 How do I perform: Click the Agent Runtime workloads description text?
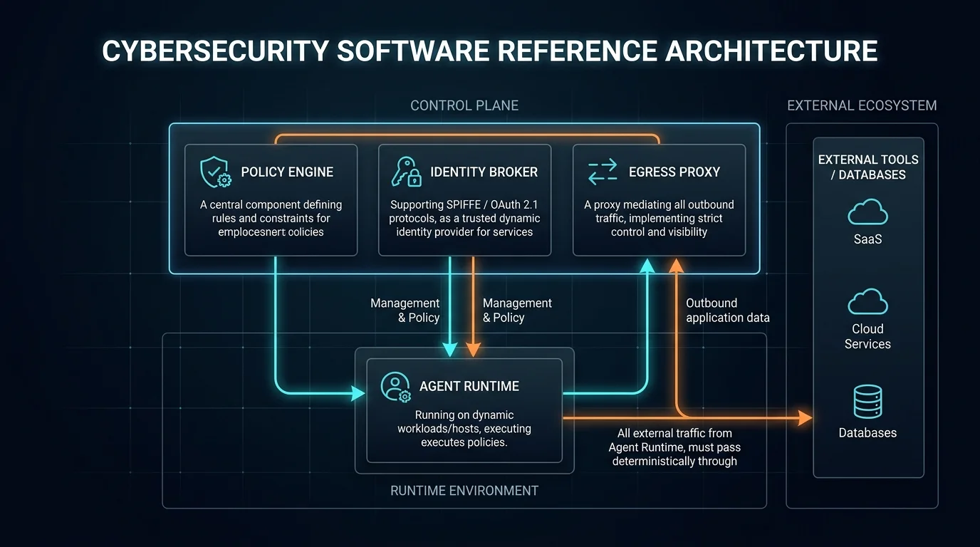[464, 429]
